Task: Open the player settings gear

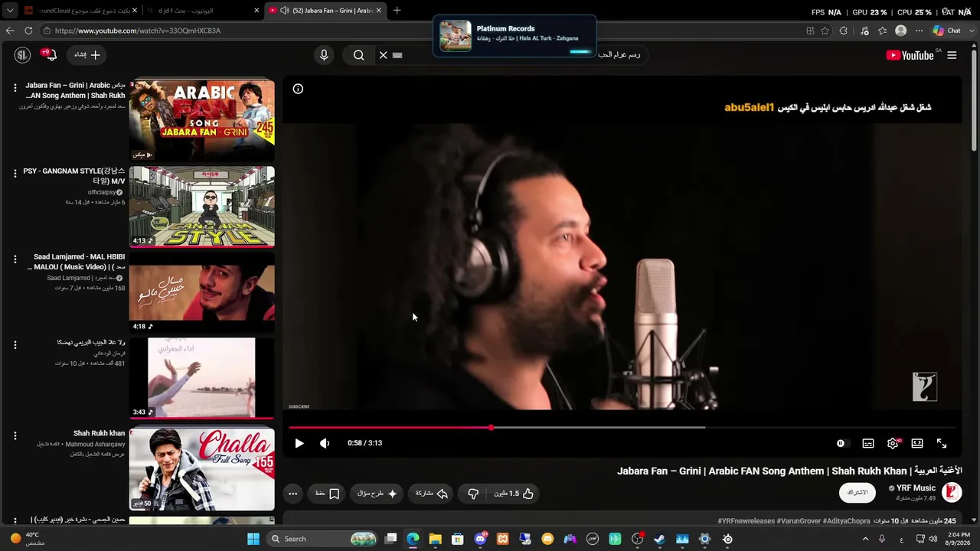Action: click(893, 443)
